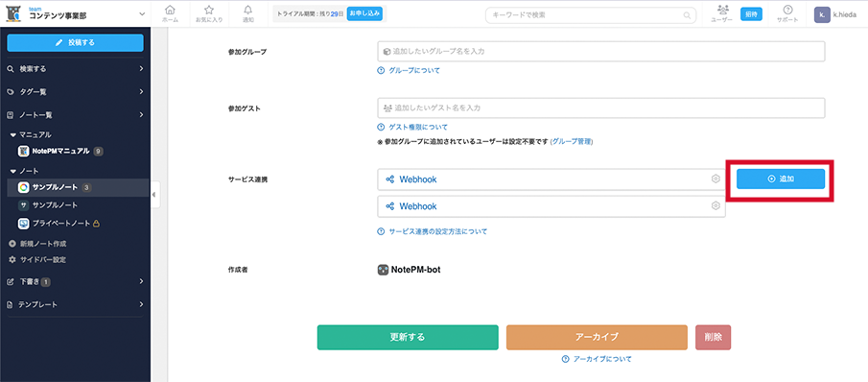Open the first Webhook integration entry
The height and width of the screenshot is (382, 868).
point(551,179)
